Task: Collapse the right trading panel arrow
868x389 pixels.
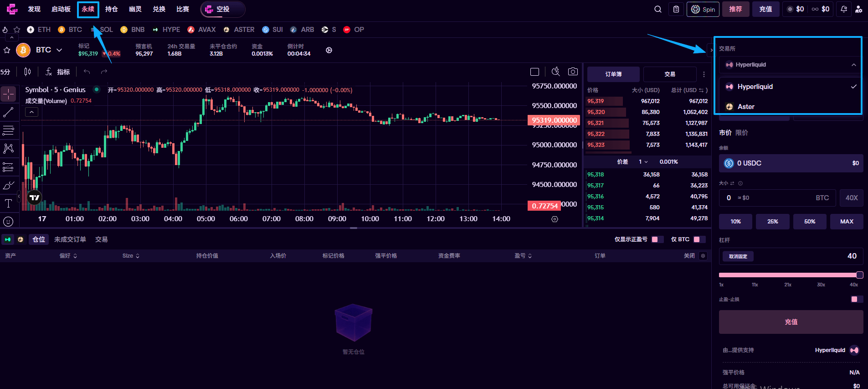Action: [x=711, y=50]
